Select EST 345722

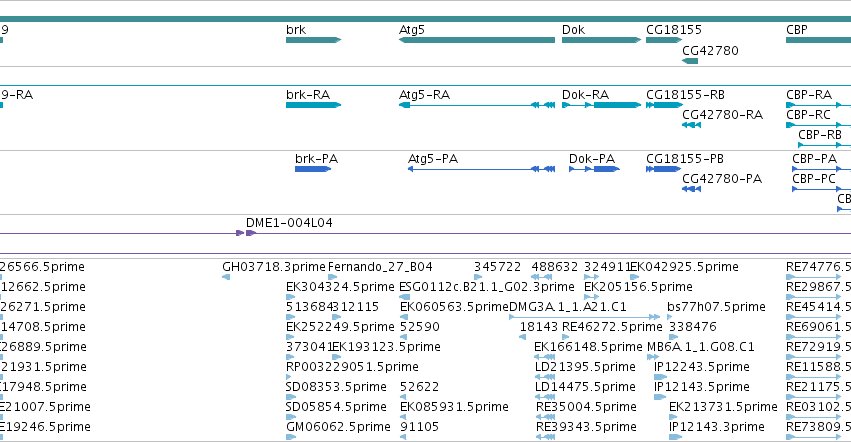497,267
